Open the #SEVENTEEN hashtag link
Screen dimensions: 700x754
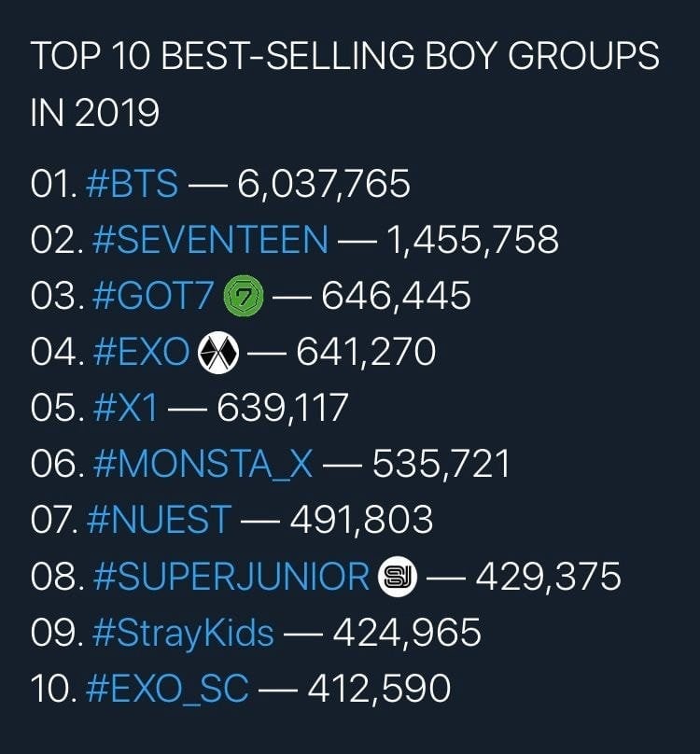210,240
